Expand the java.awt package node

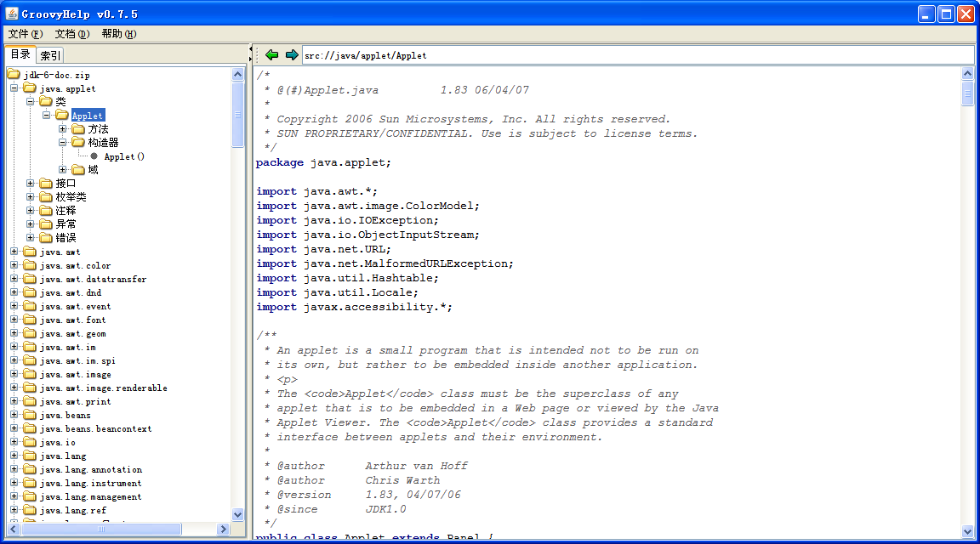coord(14,252)
